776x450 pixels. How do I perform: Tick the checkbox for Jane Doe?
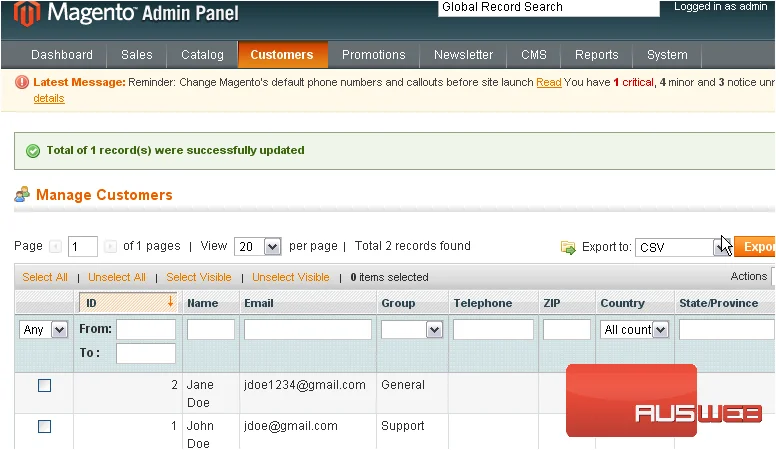tap(45, 385)
